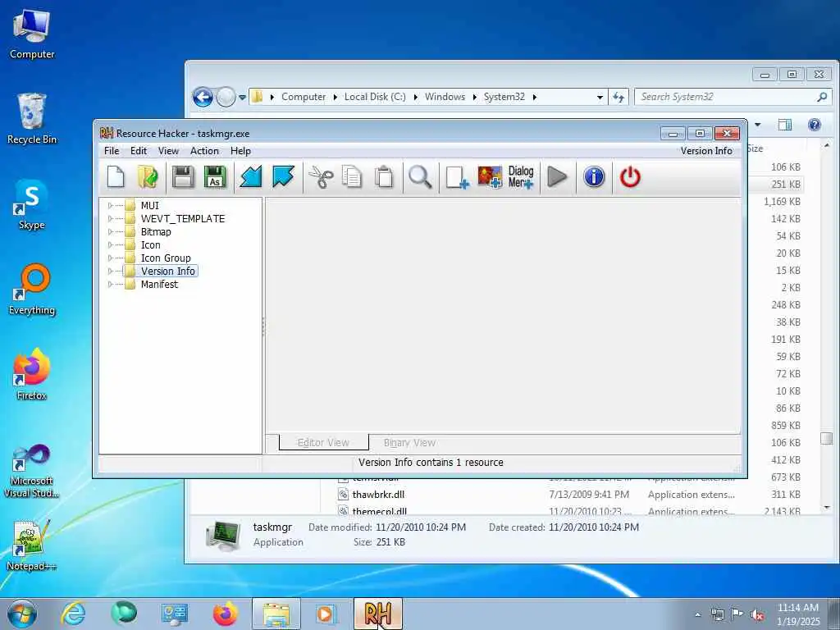Image resolution: width=840 pixels, height=630 pixels.
Task: Open the Help menu
Action: pos(240,151)
